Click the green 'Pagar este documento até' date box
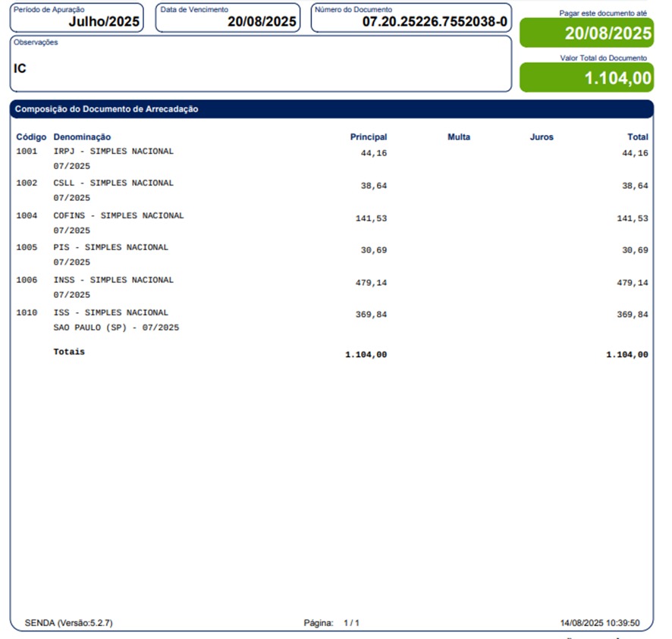Viewport: 672px width, 639px height. coord(586,33)
